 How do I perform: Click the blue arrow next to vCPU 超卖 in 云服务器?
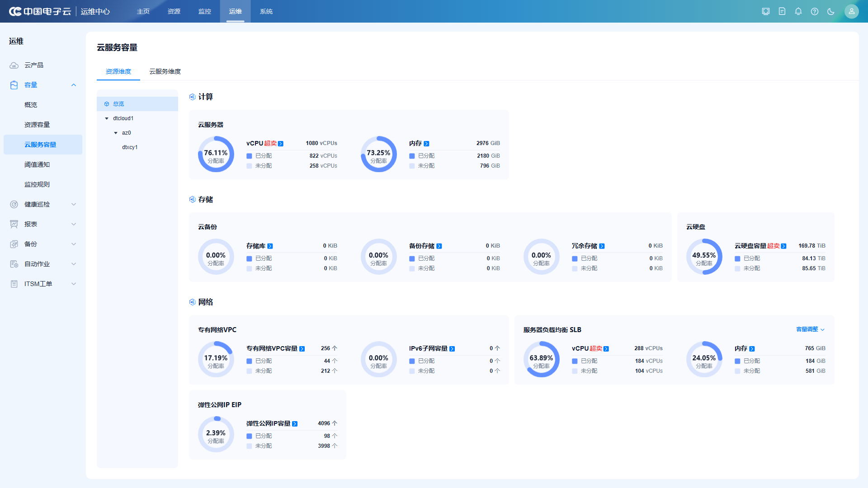[281, 144]
